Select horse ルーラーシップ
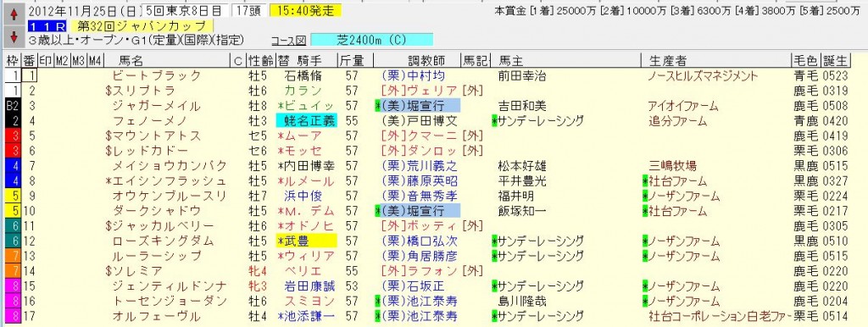Screen dimensions: 868x327 click(156, 256)
